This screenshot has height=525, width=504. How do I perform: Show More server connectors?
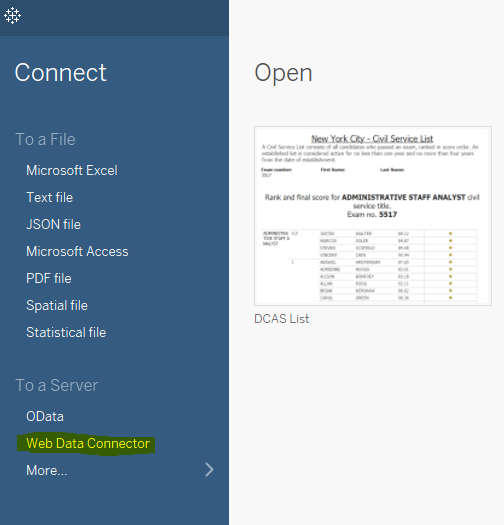(x=47, y=470)
